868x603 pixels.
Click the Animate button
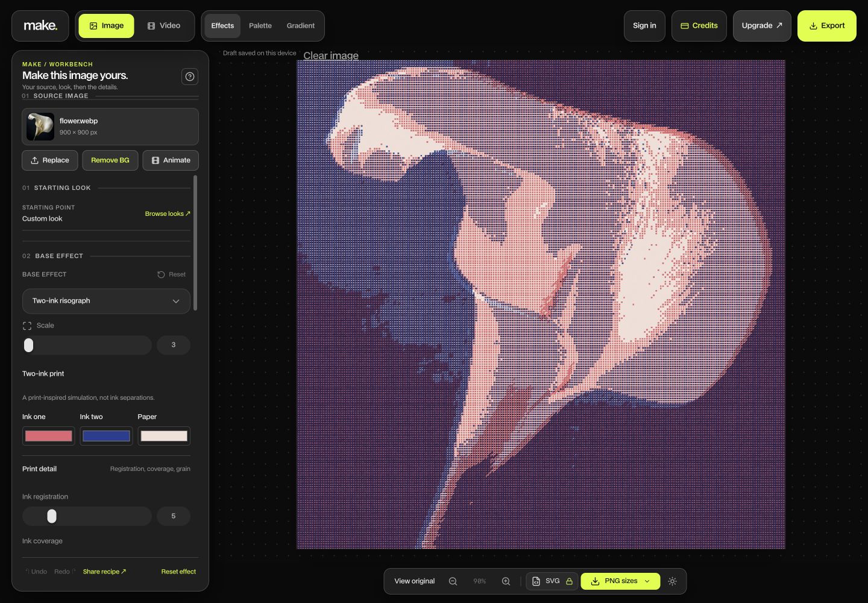click(x=171, y=160)
